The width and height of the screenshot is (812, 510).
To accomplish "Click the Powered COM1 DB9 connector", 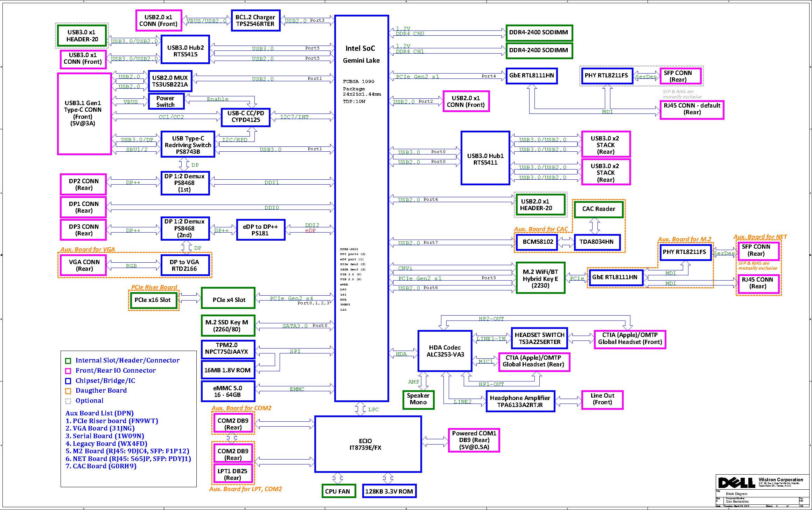I will [x=474, y=440].
